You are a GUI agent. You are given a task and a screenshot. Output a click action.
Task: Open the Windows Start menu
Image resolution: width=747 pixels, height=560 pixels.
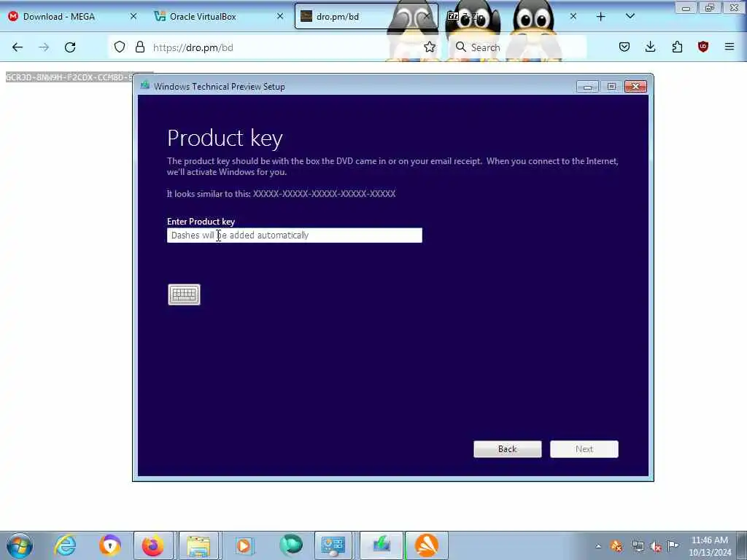20,545
